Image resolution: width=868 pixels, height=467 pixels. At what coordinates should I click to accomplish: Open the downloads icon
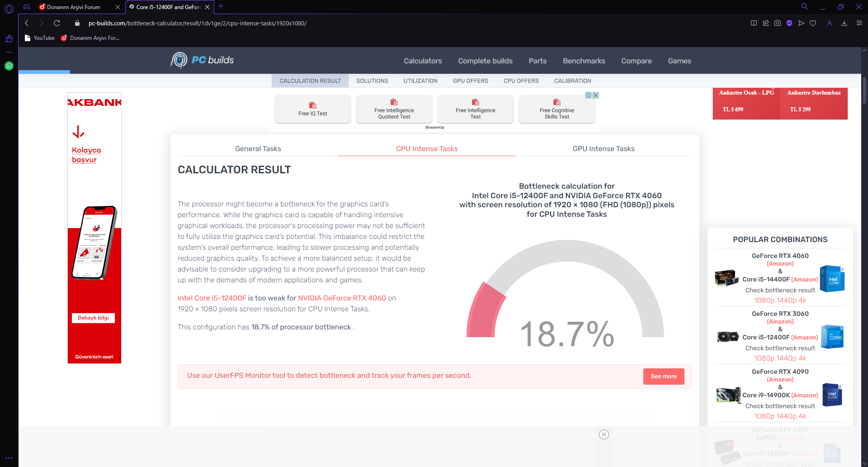pos(844,23)
